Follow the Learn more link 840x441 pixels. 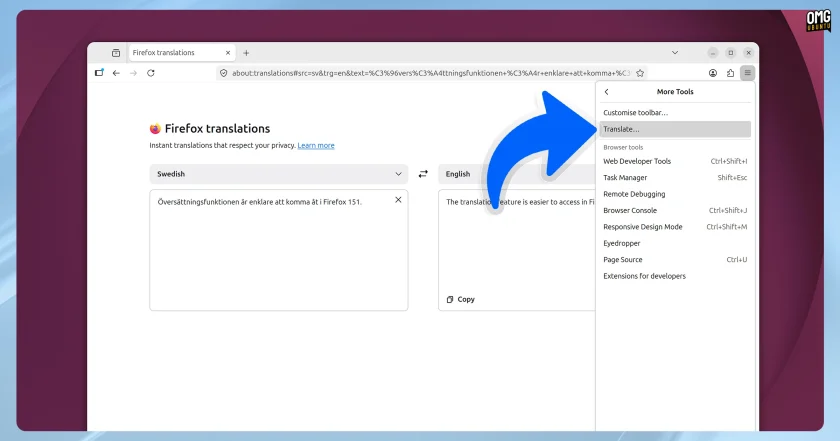[x=316, y=145]
